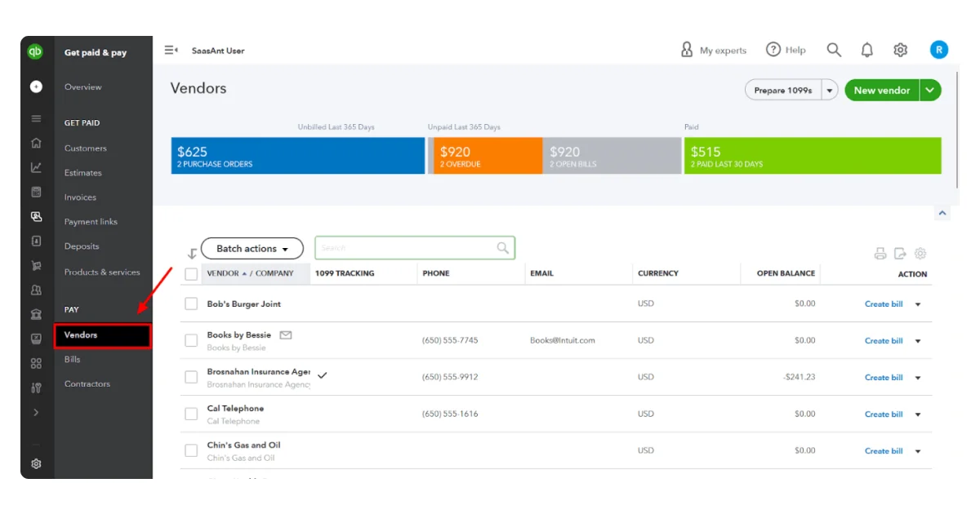This screenshot has height=514, width=980.
Task: Click Create bill for Books by Bessie
Action: [884, 341]
